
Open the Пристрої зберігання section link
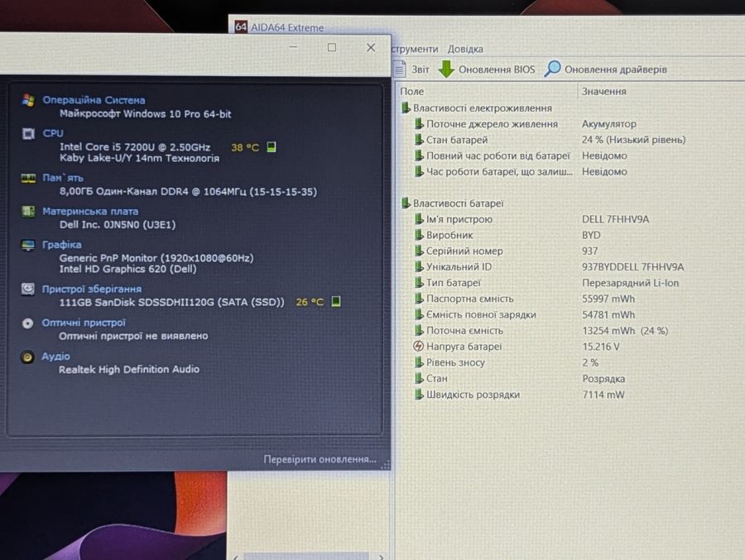(x=91, y=289)
